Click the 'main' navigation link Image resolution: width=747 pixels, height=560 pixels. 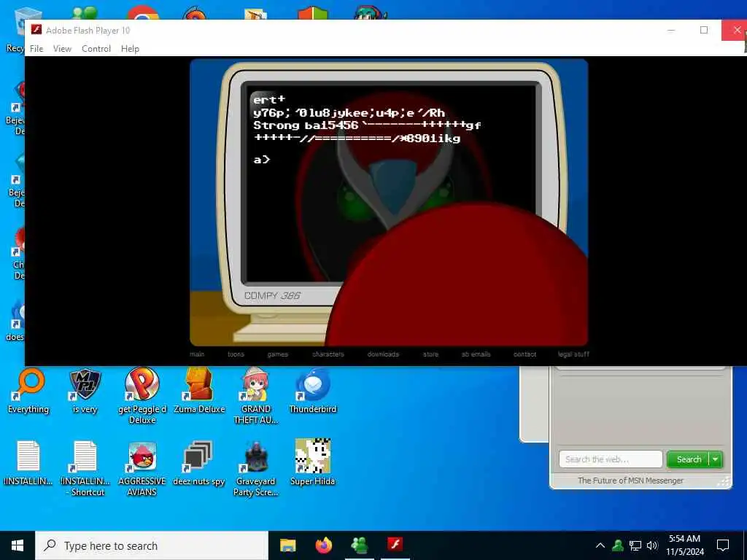point(197,354)
